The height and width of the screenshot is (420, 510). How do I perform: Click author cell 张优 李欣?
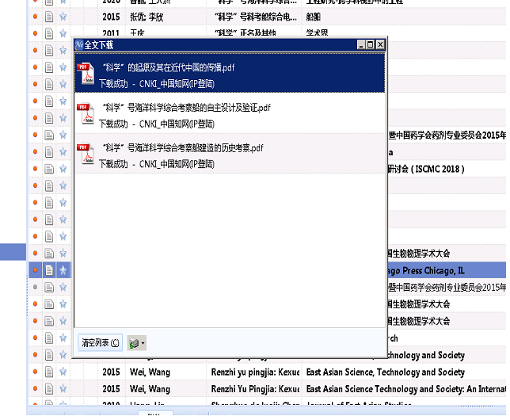coord(147,17)
